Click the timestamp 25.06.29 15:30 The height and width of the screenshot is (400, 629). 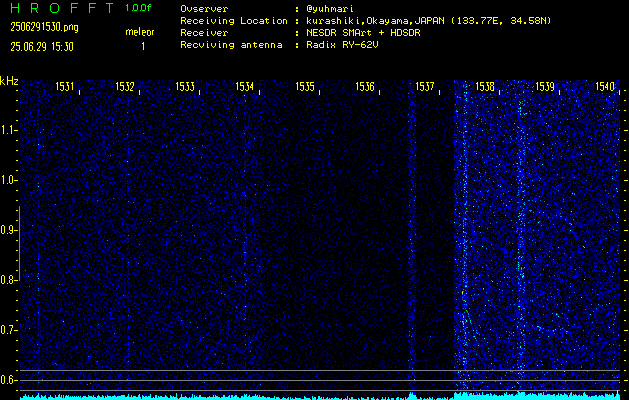click(42, 47)
